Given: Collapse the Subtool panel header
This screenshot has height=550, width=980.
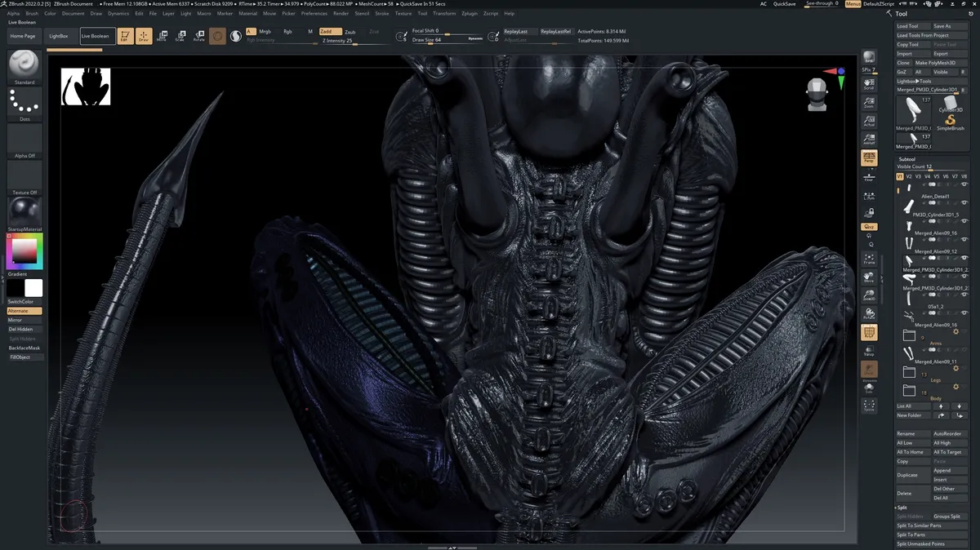Looking at the screenshot, I should [906, 158].
